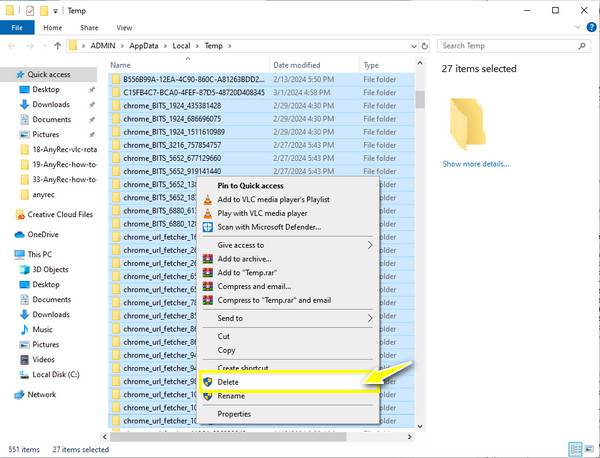Select folder chrome_BITS_1924_435381428
The width and height of the screenshot is (600, 458).
(x=261, y=106)
